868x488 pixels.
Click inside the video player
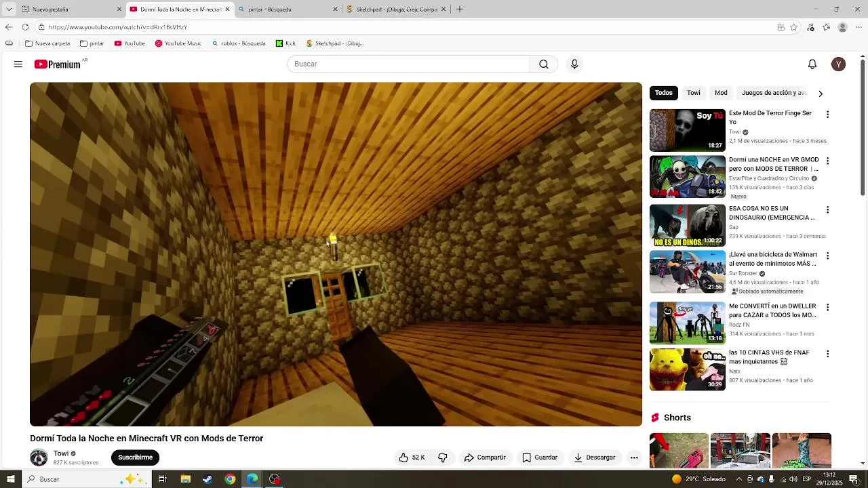point(336,254)
